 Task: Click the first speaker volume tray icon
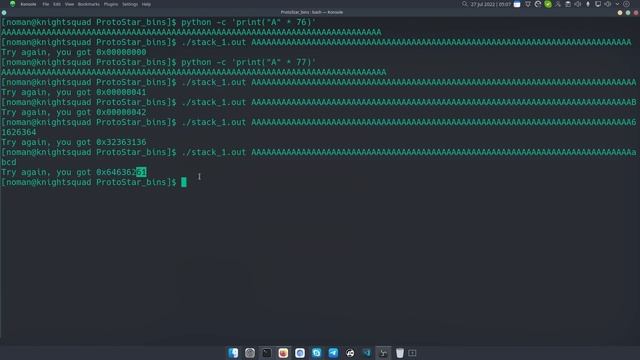point(578,4)
